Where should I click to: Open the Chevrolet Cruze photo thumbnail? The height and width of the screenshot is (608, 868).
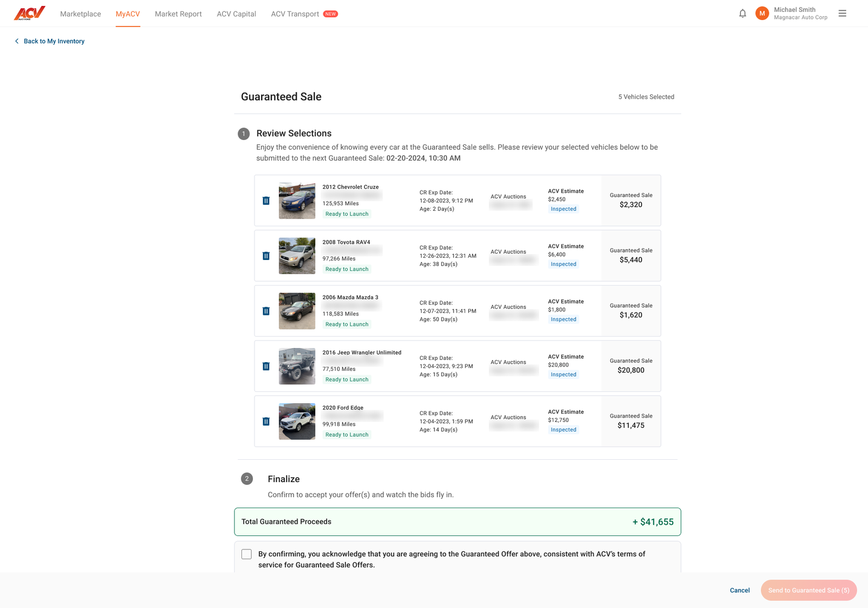click(297, 201)
